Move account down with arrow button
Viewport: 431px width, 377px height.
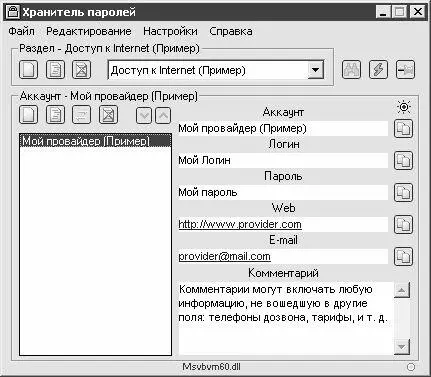click(x=144, y=116)
